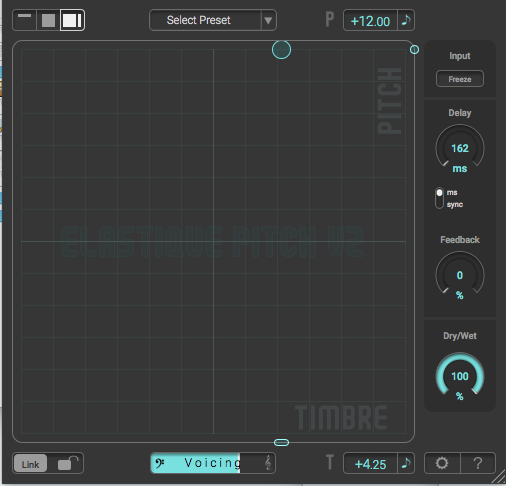Click the timbre value field +4.25

370,463
